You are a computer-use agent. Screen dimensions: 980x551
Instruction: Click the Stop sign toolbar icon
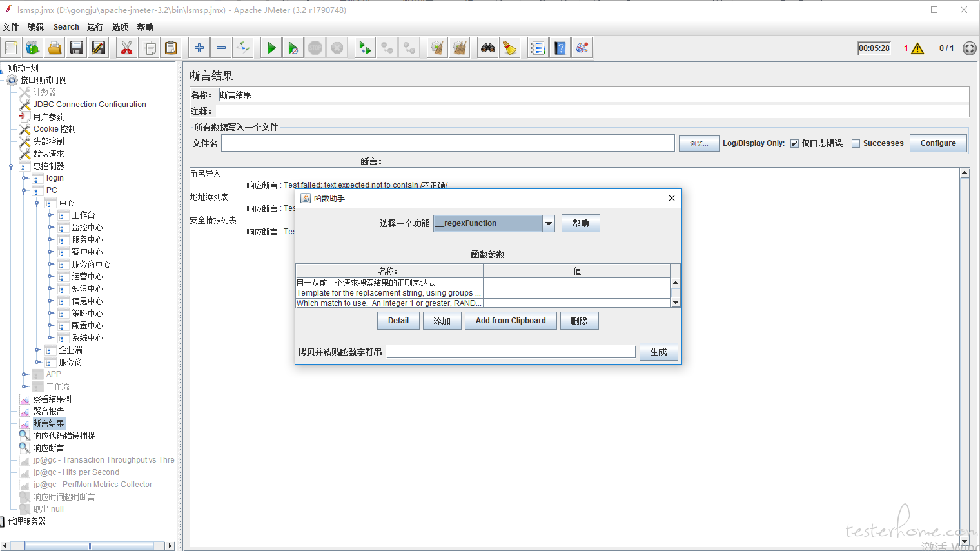[315, 48]
